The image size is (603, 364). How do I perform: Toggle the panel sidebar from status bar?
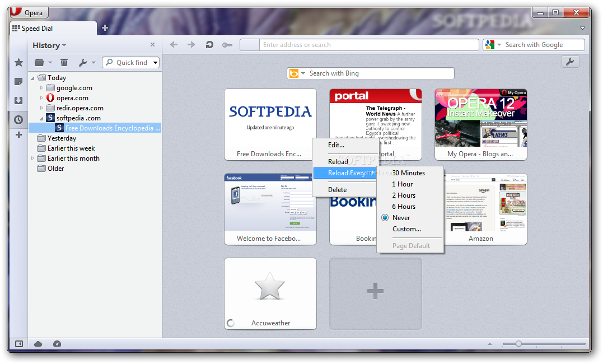(x=19, y=344)
